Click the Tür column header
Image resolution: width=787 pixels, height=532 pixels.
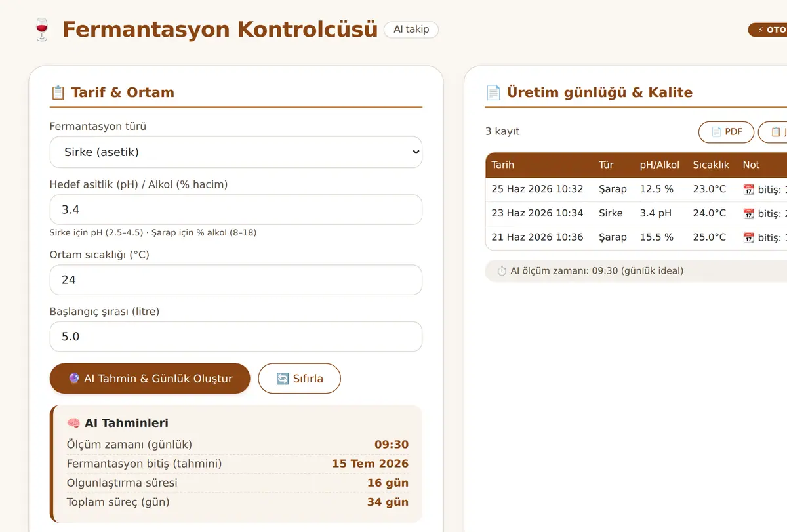tap(605, 165)
